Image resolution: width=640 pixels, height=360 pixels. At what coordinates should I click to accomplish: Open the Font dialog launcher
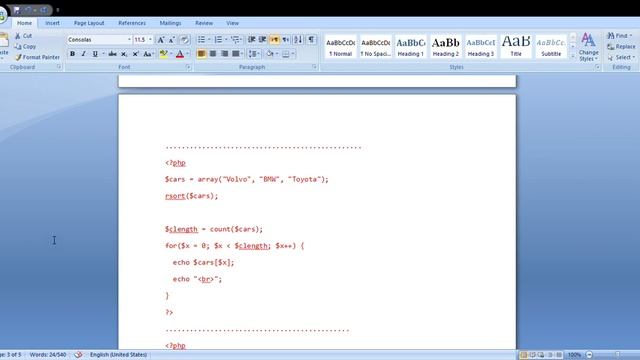189,67
